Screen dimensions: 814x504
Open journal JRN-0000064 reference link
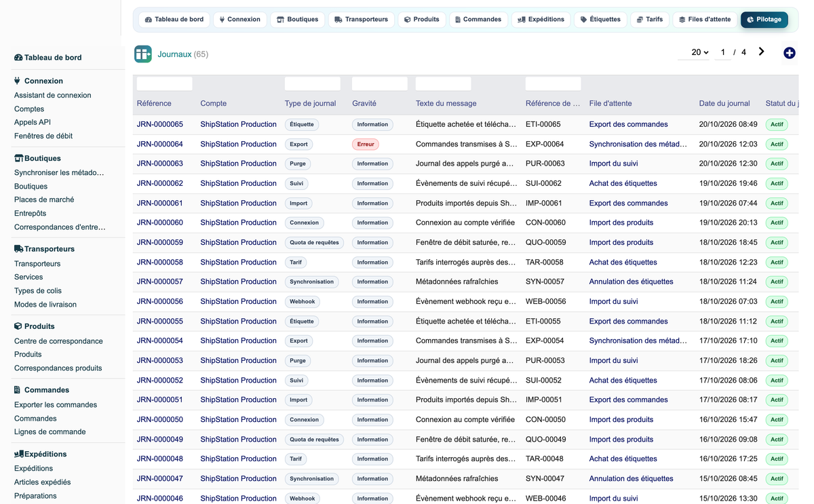[x=160, y=144]
